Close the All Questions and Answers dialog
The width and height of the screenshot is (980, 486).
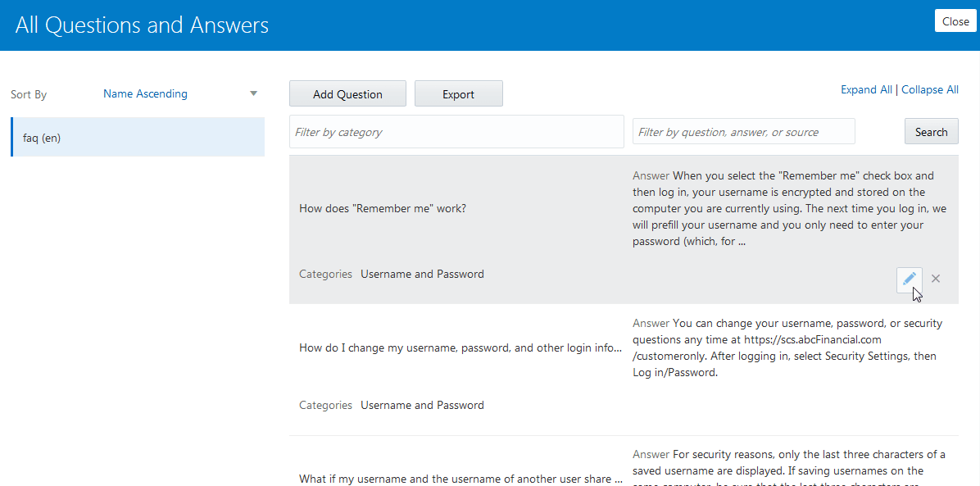pyautogui.click(x=955, y=20)
